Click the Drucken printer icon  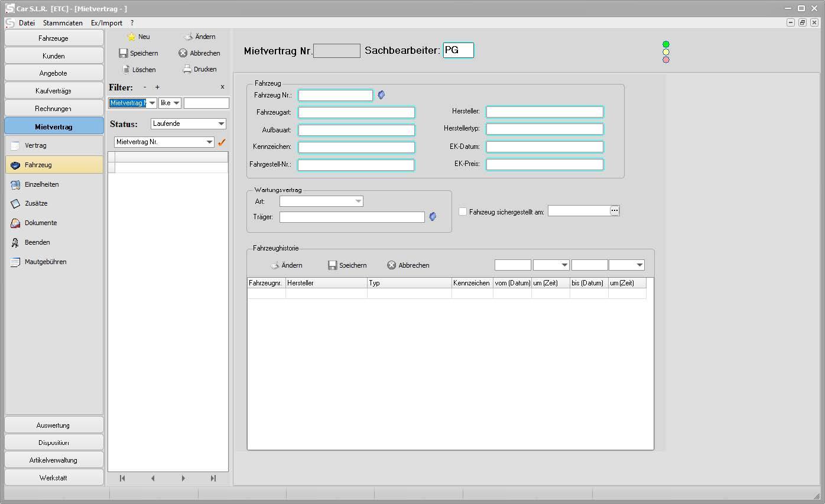pos(187,69)
